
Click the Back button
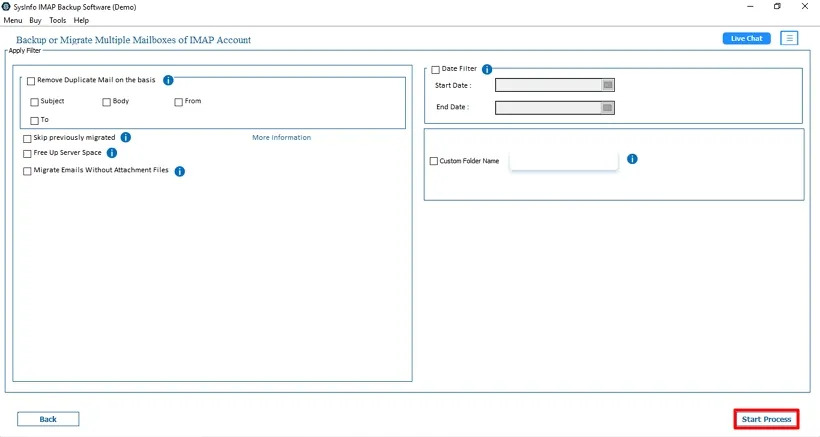coord(48,419)
